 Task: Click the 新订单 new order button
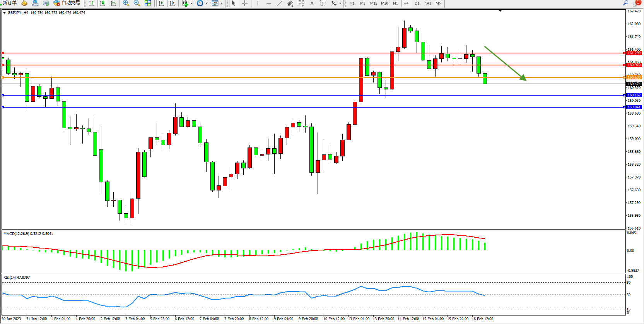tap(9, 3)
